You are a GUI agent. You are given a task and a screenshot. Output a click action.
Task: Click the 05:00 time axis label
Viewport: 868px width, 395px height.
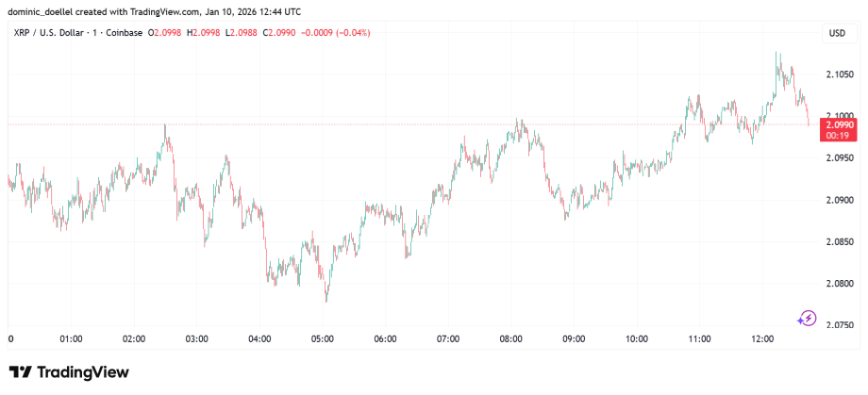(323, 339)
